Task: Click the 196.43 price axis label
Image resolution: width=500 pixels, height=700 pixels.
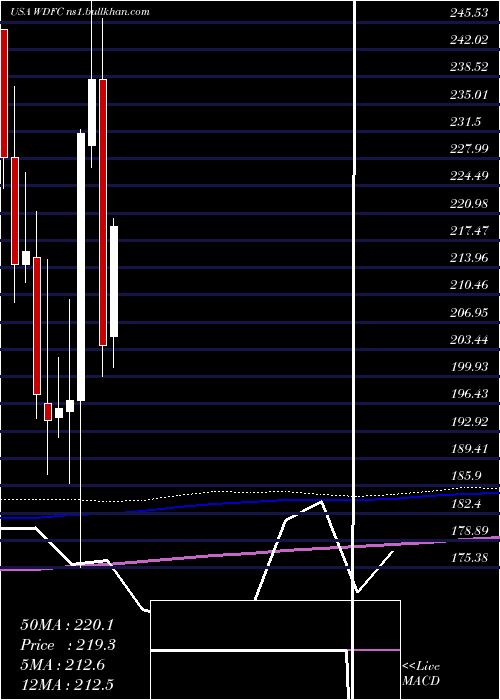Action: (x=469, y=395)
